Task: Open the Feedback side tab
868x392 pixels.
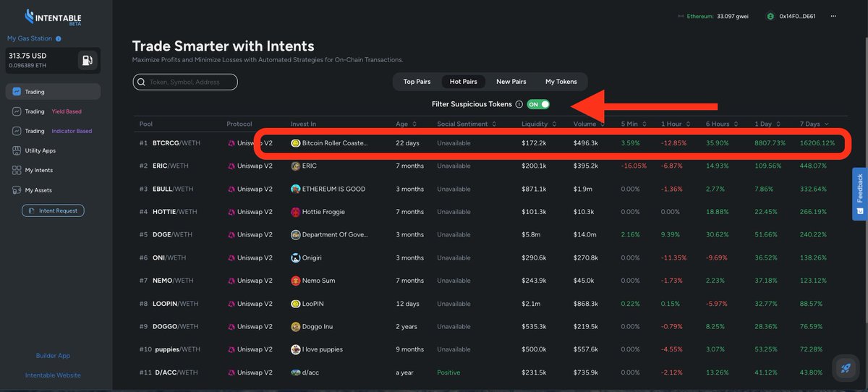Action: 859,194
